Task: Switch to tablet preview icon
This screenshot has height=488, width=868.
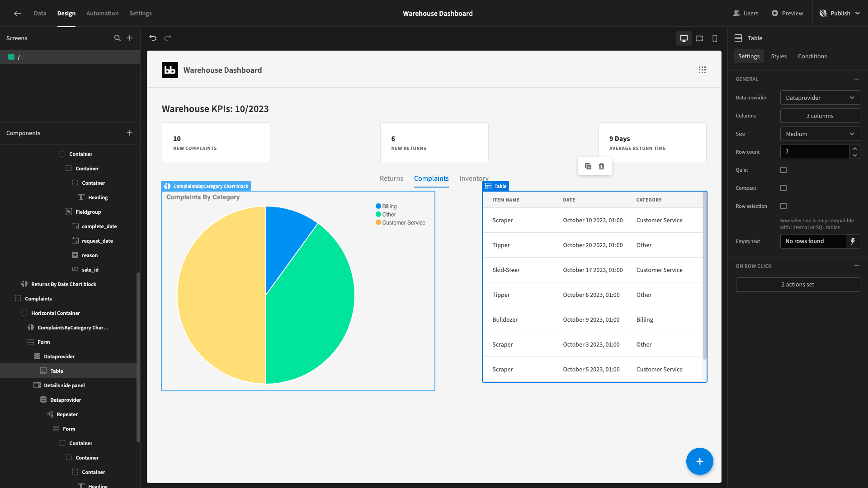Action: [x=699, y=38]
